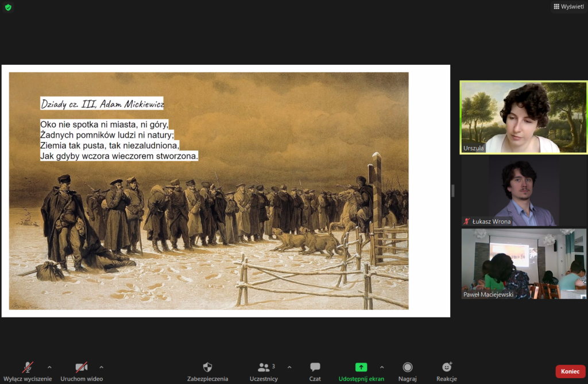Click the green encryption shield icon
The image size is (588, 384).
[8, 7]
